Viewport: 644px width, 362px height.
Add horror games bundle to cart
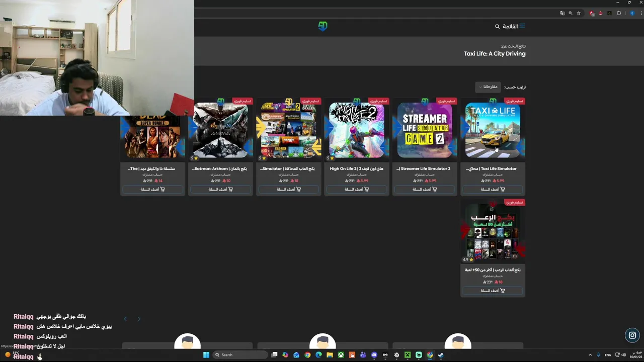point(493,291)
